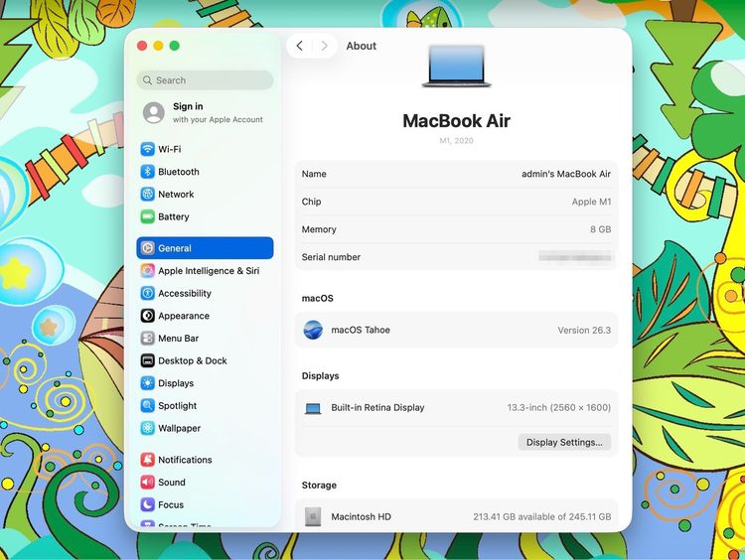
Task: Open Appearance settings label
Action: point(184,316)
